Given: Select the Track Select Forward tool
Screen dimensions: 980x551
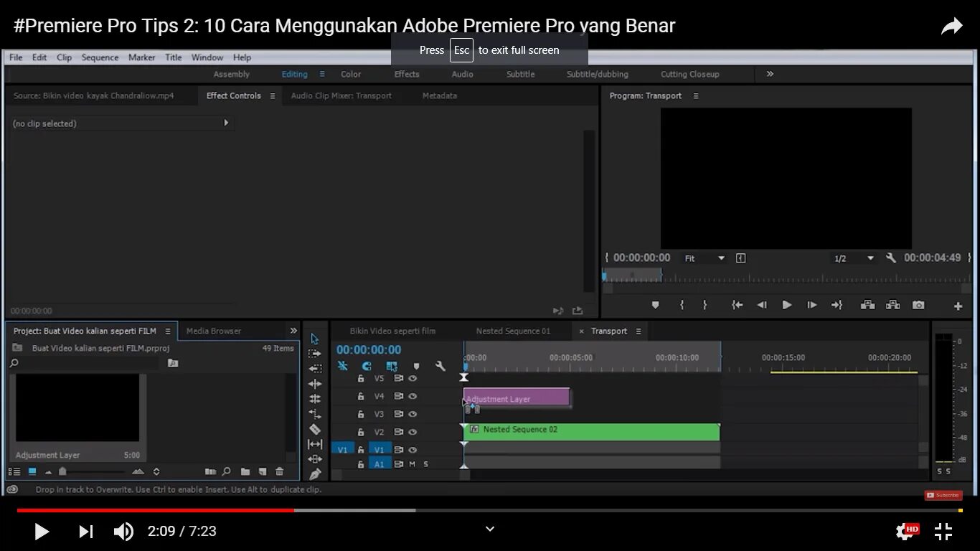Looking at the screenshot, I should coord(314,354).
